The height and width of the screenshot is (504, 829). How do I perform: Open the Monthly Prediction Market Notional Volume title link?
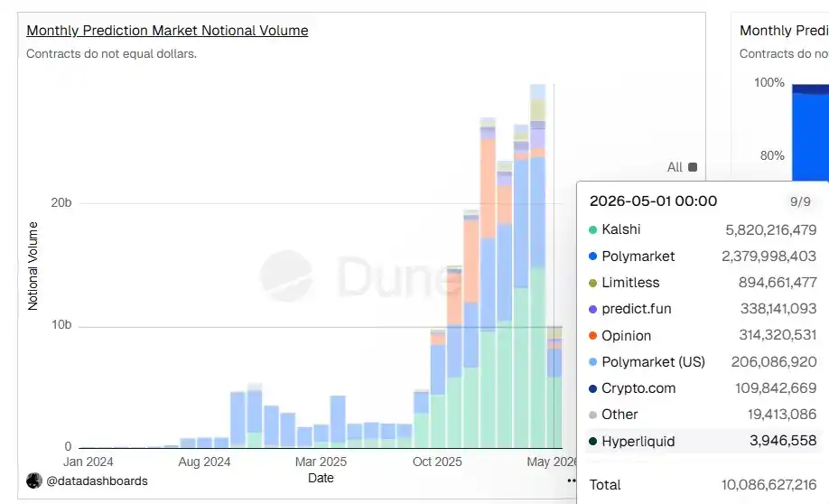(167, 31)
